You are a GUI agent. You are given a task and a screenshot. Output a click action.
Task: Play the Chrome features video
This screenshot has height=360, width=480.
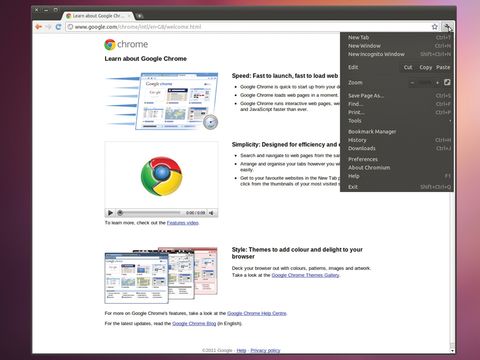coord(110,213)
